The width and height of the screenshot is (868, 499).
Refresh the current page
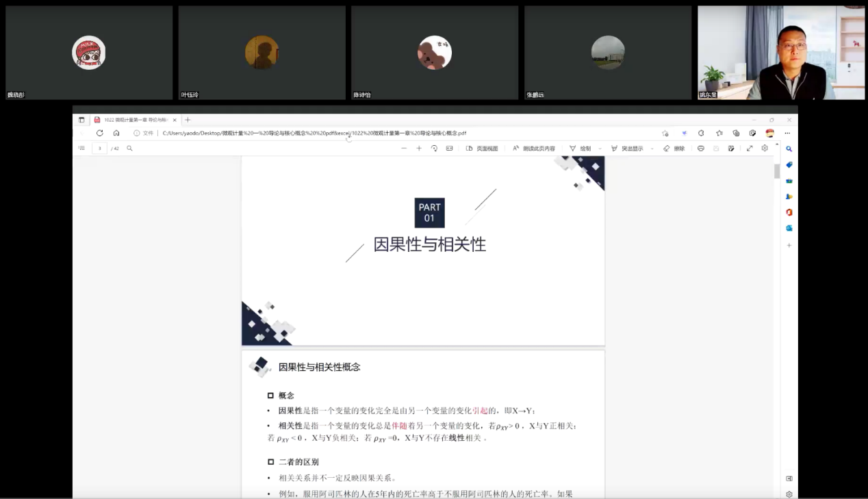click(x=99, y=133)
